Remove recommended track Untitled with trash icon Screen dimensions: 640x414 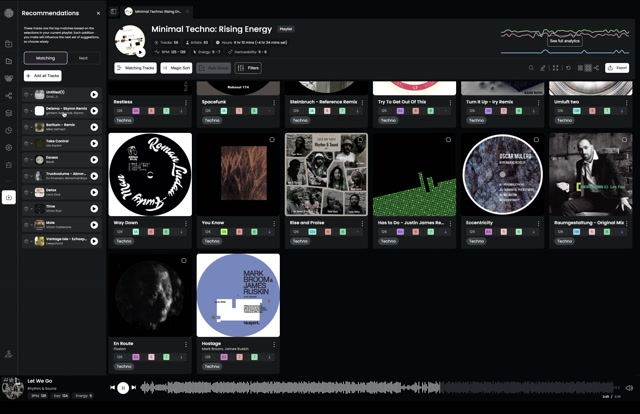(26, 95)
